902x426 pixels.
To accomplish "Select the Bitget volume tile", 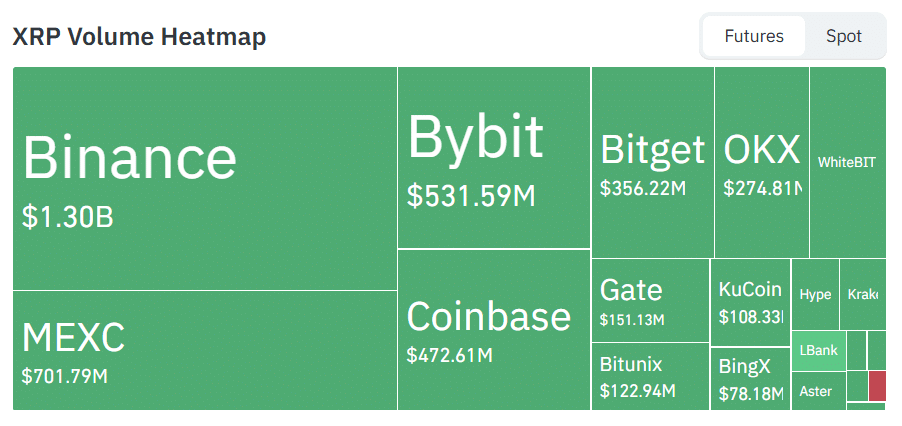I will 652,162.
